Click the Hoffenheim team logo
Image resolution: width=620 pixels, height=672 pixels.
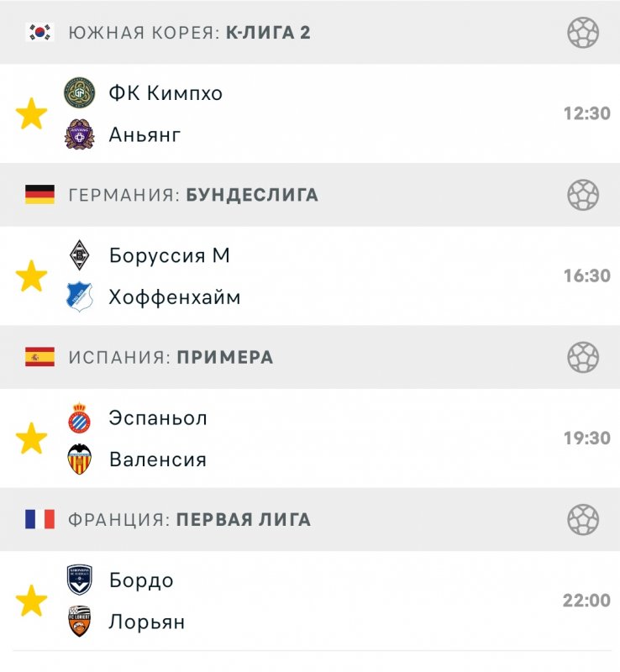(80, 297)
